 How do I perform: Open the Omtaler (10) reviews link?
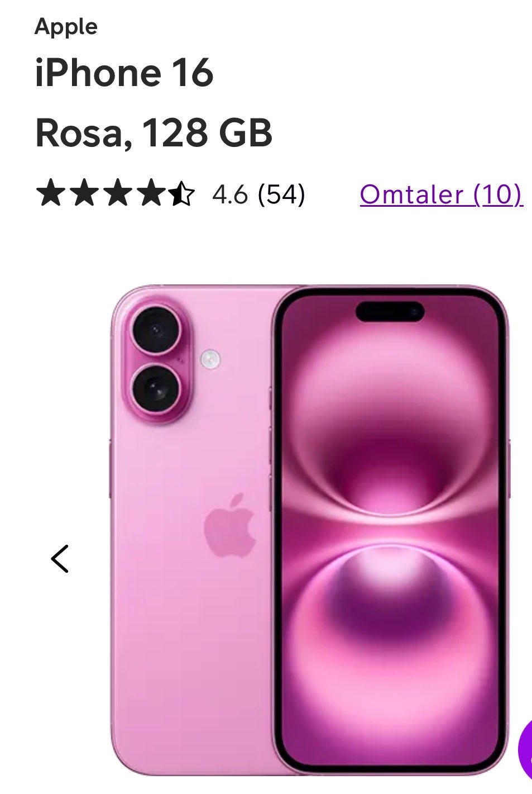click(x=441, y=194)
